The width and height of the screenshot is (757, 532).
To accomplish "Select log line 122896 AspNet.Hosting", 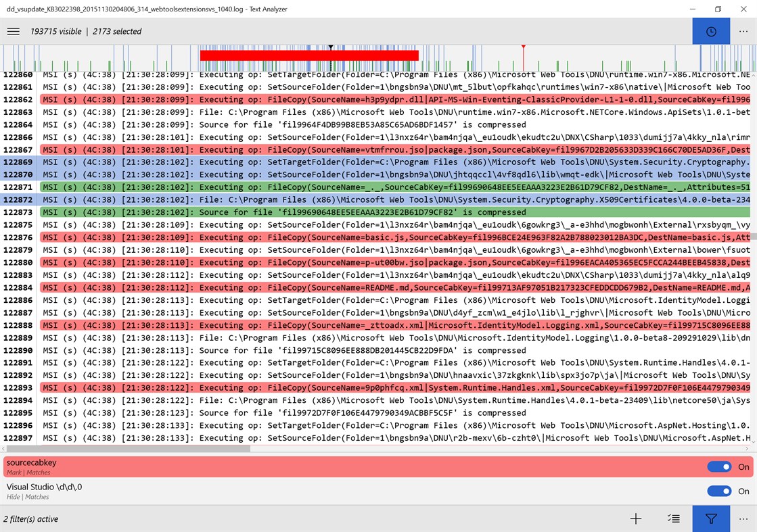I will point(377,425).
